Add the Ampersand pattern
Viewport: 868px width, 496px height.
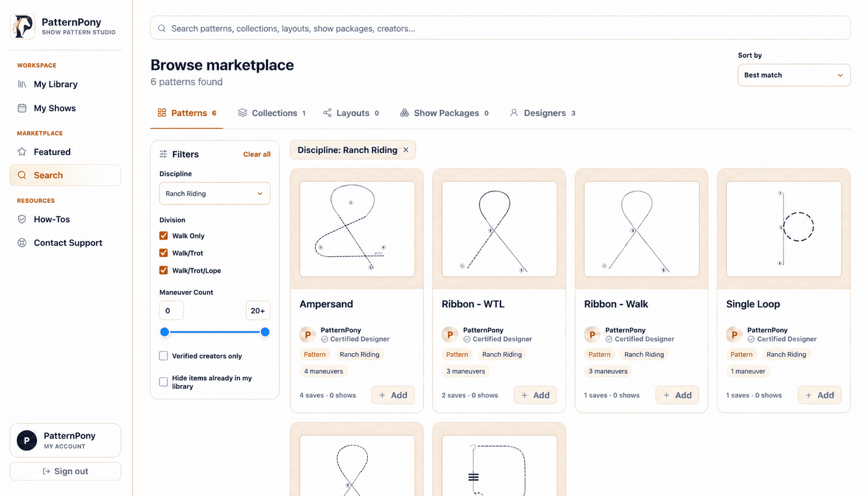point(393,395)
